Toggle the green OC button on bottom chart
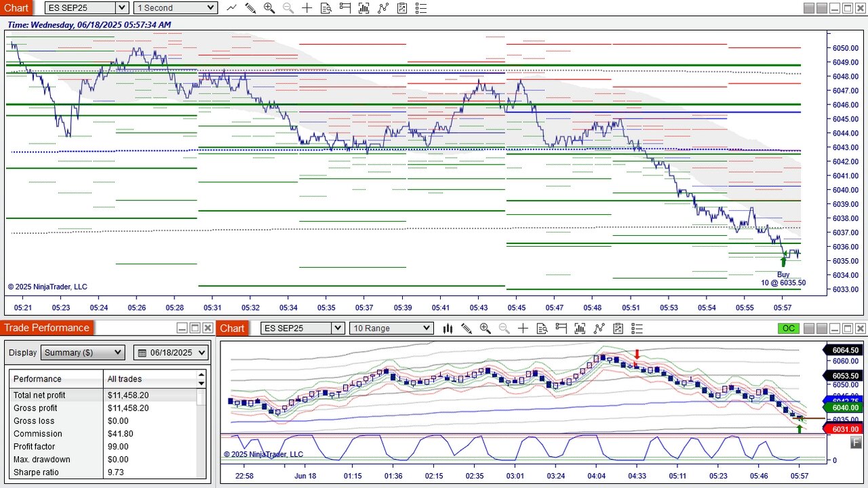The width and height of the screenshot is (868, 488). [788, 328]
